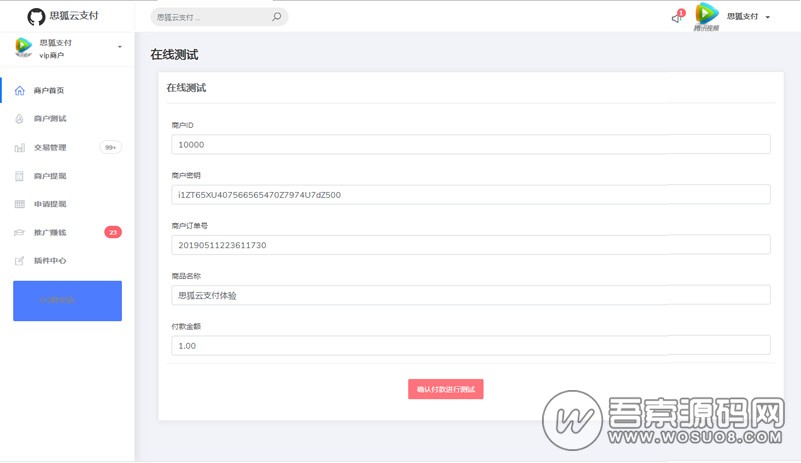
Task: Click into the 商户密钥 text field
Action: (470, 194)
